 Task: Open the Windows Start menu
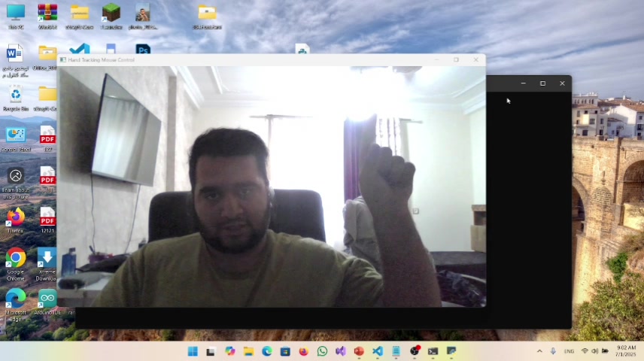point(193,351)
